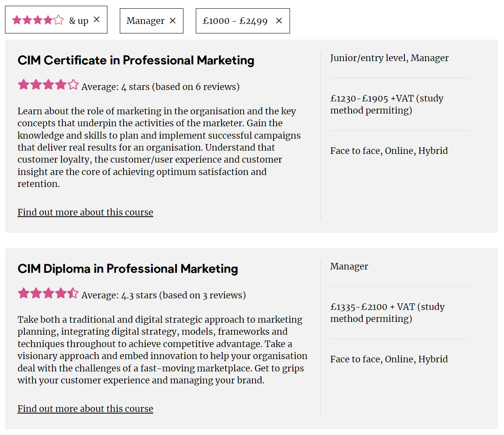Image resolution: width=504 pixels, height=435 pixels.
Task: Find out more about the CIM Certificate course
Action: (x=85, y=212)
